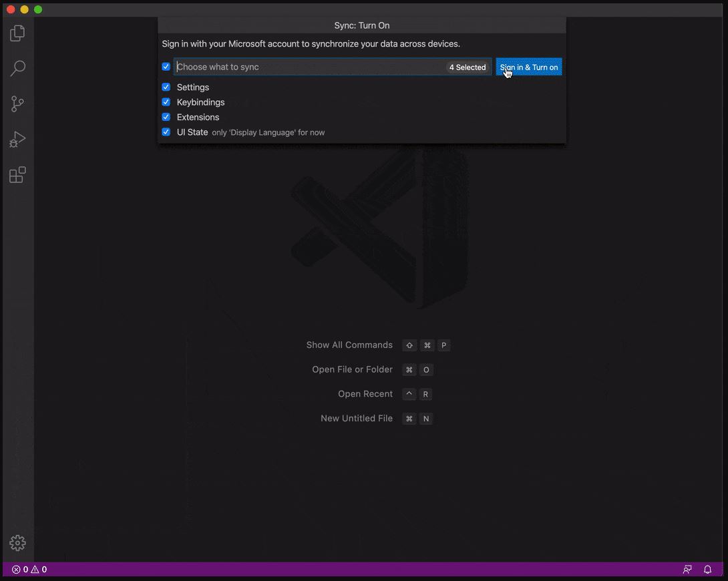Open the Manage gear icon
The height and width of the screenshot is (581, 728).
tap(17, 542)
